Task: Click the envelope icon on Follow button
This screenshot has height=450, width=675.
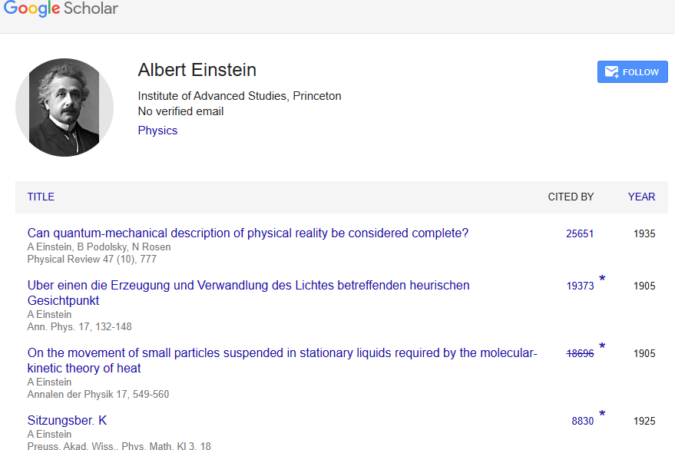Action: click(x=611, y=72)
